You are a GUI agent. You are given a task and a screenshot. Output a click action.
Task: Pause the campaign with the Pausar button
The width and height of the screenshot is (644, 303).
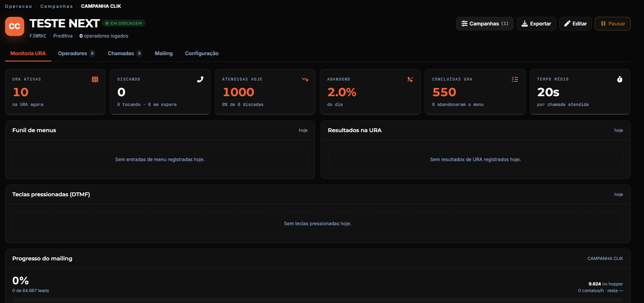[613, 23]
